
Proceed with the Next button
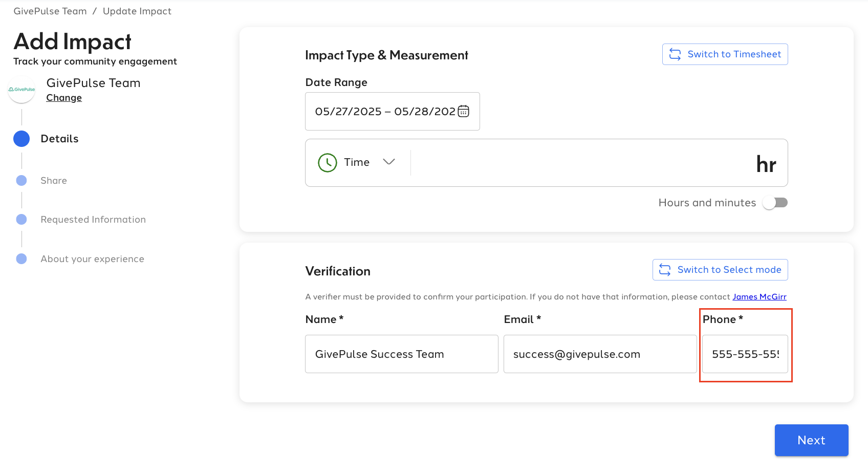coord(811,440)
